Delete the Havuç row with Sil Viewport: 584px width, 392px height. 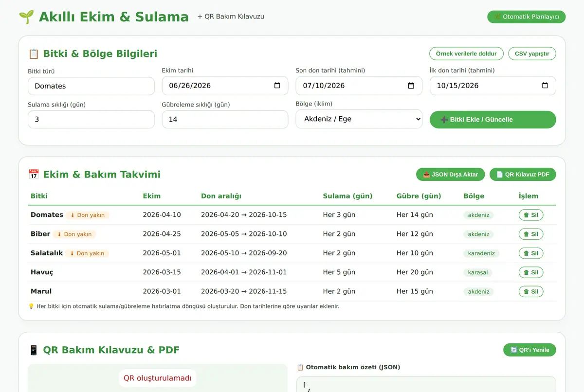531,272
